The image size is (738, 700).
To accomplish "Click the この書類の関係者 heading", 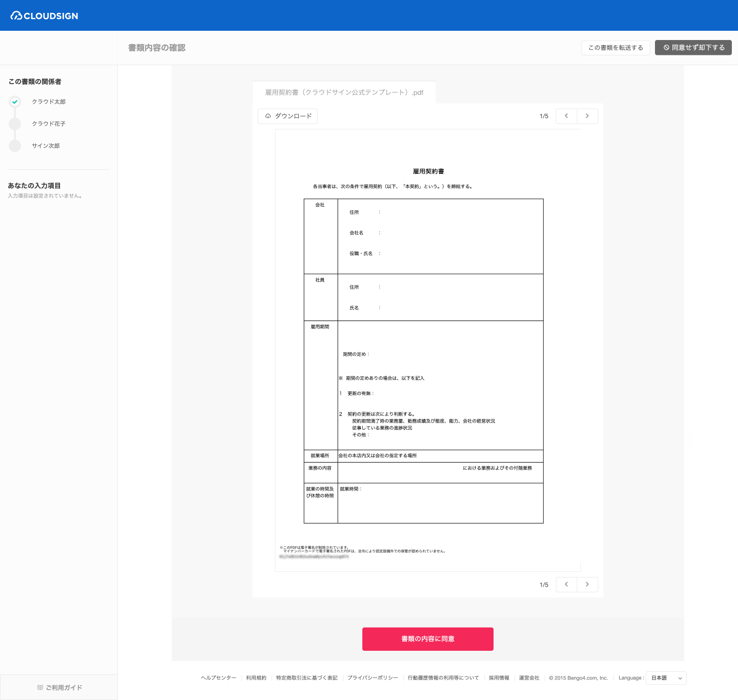I will tap(35, 82).
